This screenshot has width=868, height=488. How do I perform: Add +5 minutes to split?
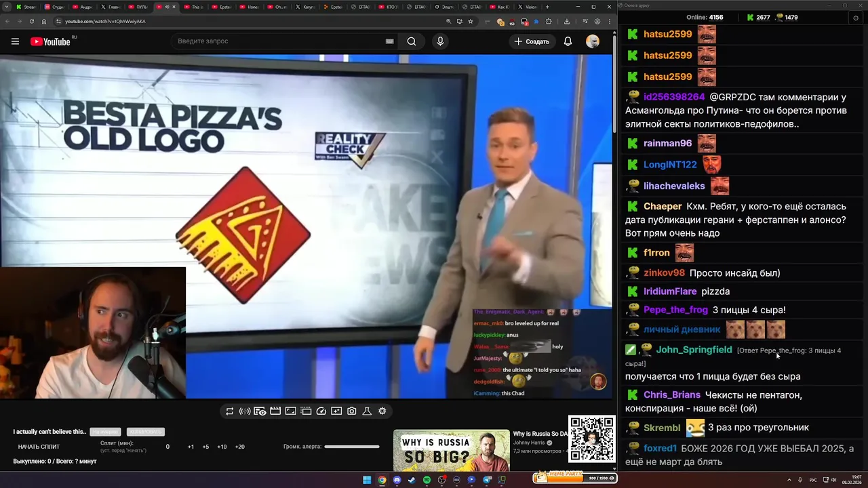click(205, 447)
